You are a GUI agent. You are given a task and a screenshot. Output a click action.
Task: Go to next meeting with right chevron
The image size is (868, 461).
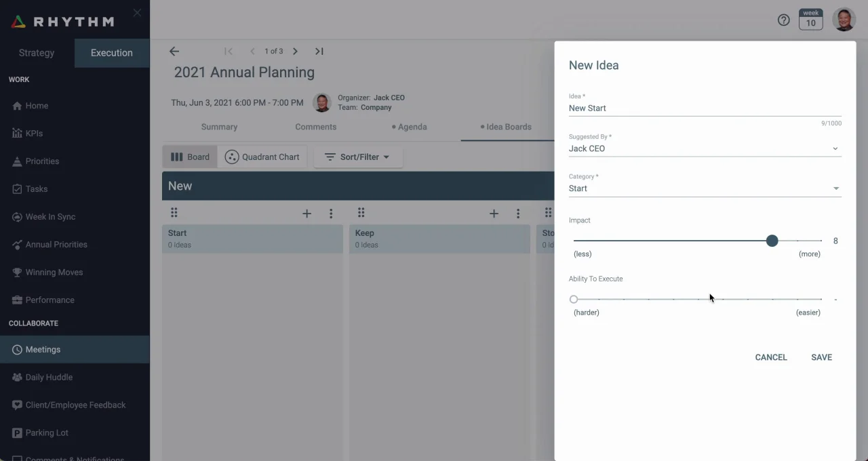point(295,52)
